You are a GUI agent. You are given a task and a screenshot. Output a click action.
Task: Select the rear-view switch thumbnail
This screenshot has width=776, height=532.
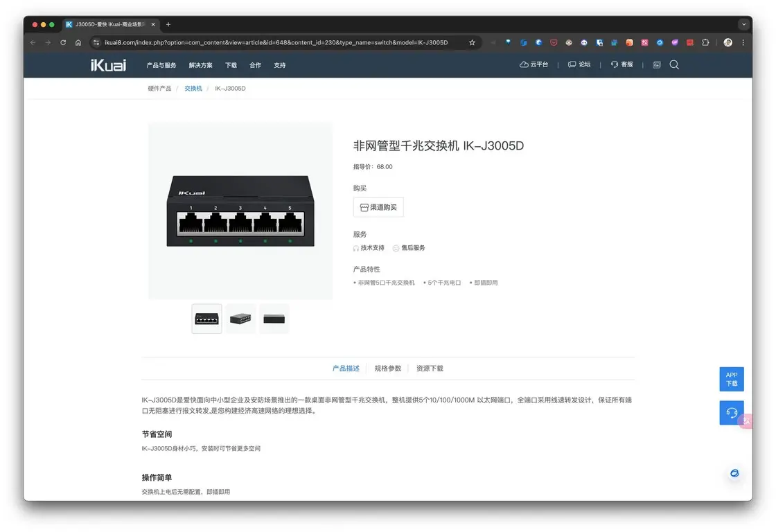click(274, 319)
